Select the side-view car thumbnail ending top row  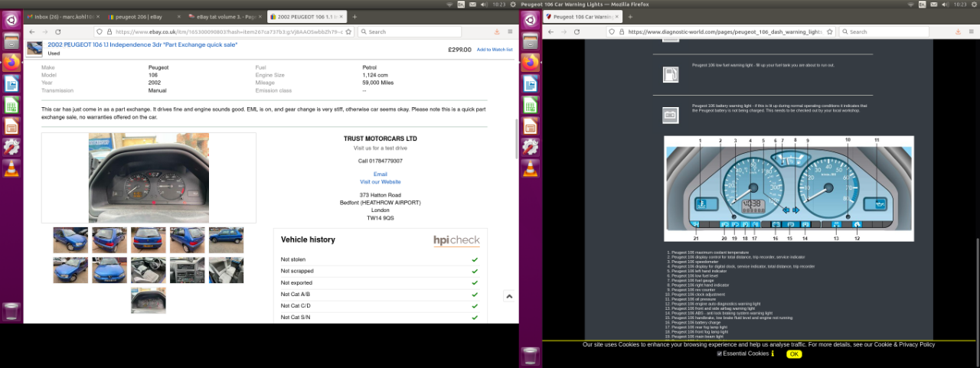[x=226, y=240]
